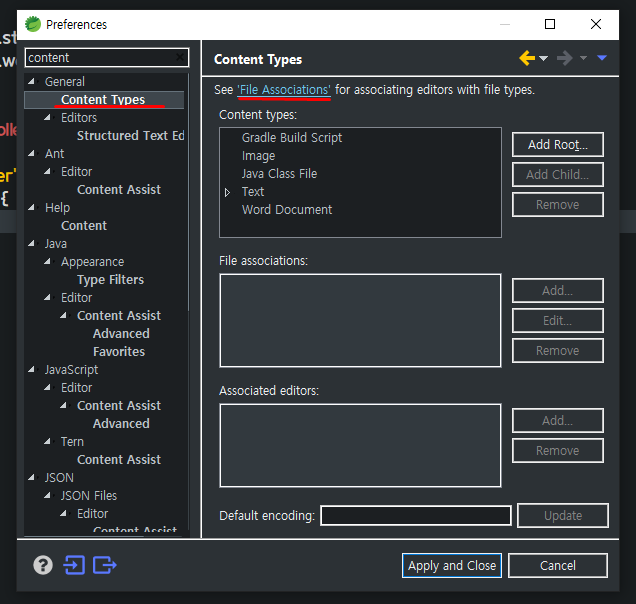Image resolution: width=636 pixels, height=604 pixels.
Task: Click Remove beside File associations list
Action: [558, 350]
